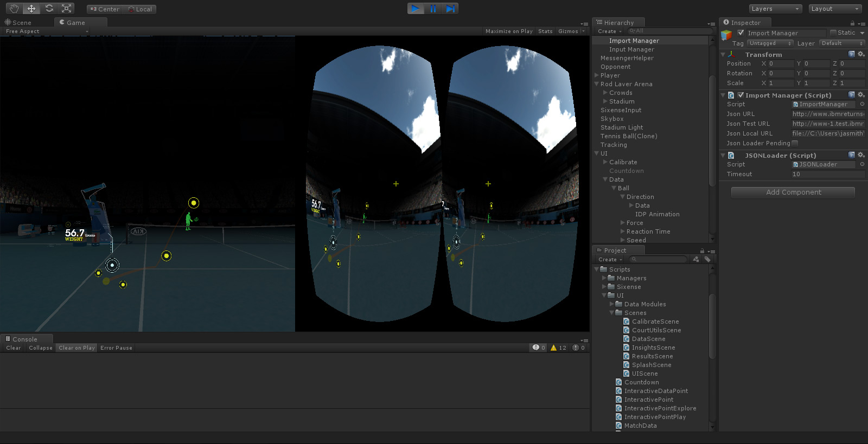The height and width of the screenshot is (444, 868).
Task: Open the Layers dropdown
Action: pyautogui.click(x=775, y=9)
